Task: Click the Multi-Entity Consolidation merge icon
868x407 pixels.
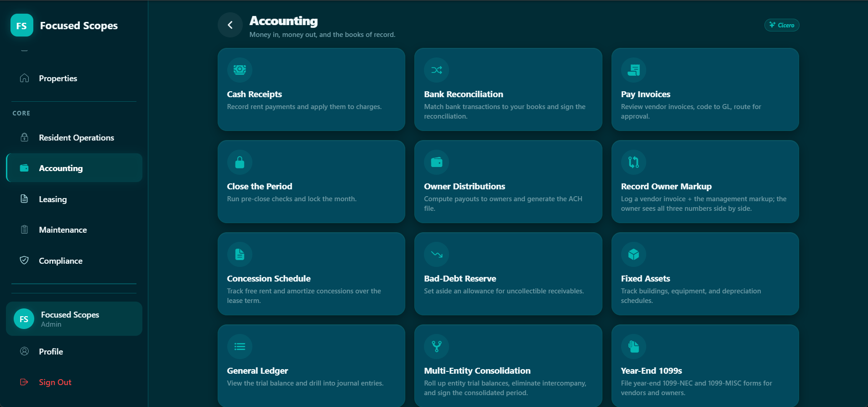Action: (437, 346)
